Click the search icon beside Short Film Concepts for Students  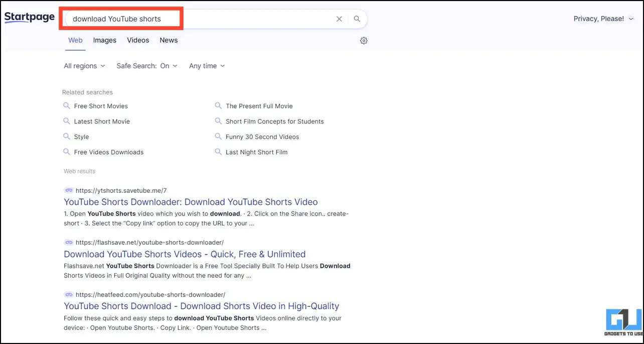pos(218,121)
